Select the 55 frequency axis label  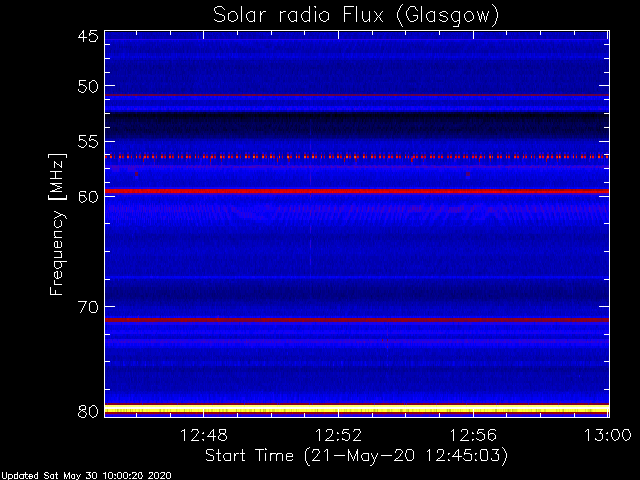[x=88, y=142]
